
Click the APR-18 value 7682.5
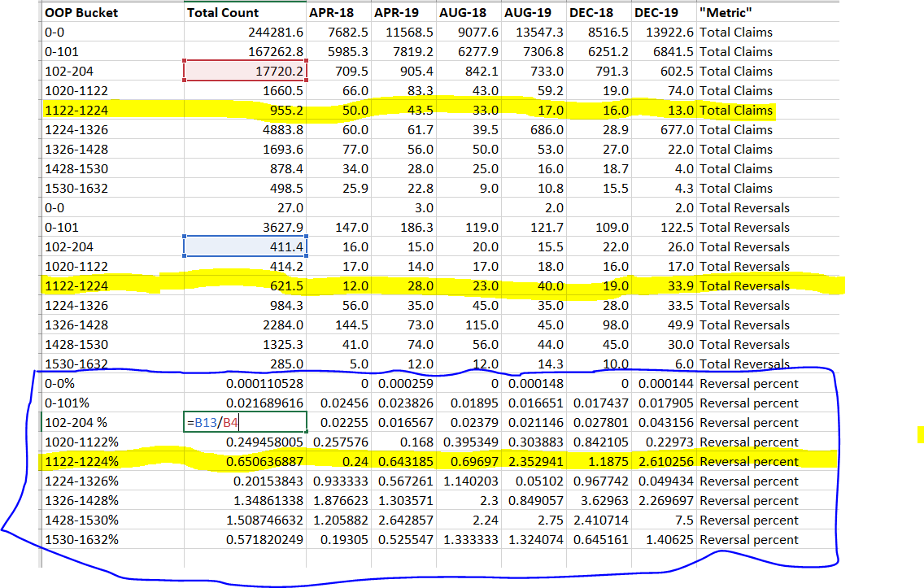point(339,32)
